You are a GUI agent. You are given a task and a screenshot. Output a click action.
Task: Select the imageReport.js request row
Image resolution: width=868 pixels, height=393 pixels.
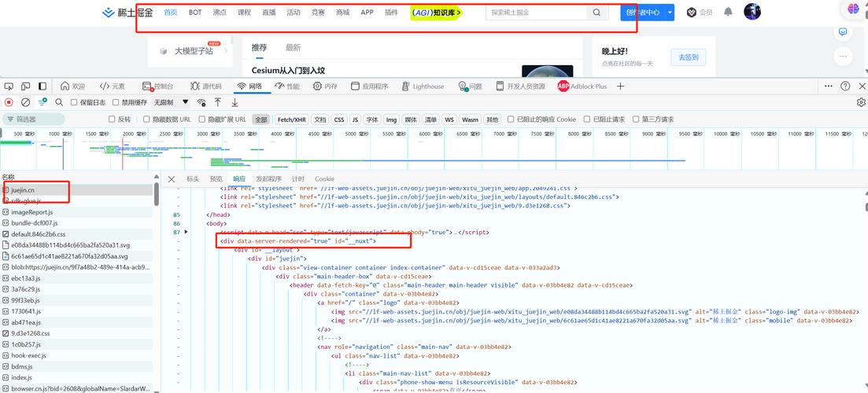(76, 211)
